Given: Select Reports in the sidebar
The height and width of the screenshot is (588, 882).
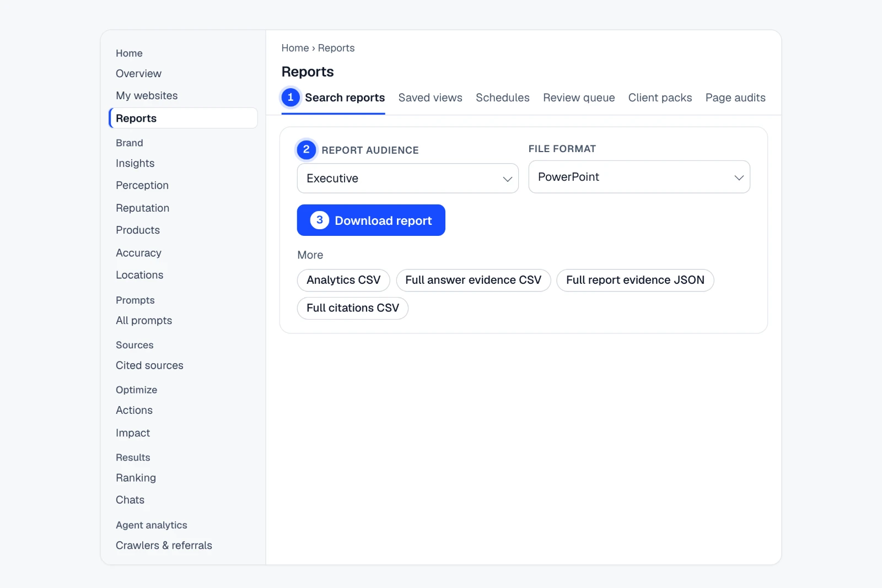Looking at the screenshot, I should pyautogui.click(x=183, y=118).
